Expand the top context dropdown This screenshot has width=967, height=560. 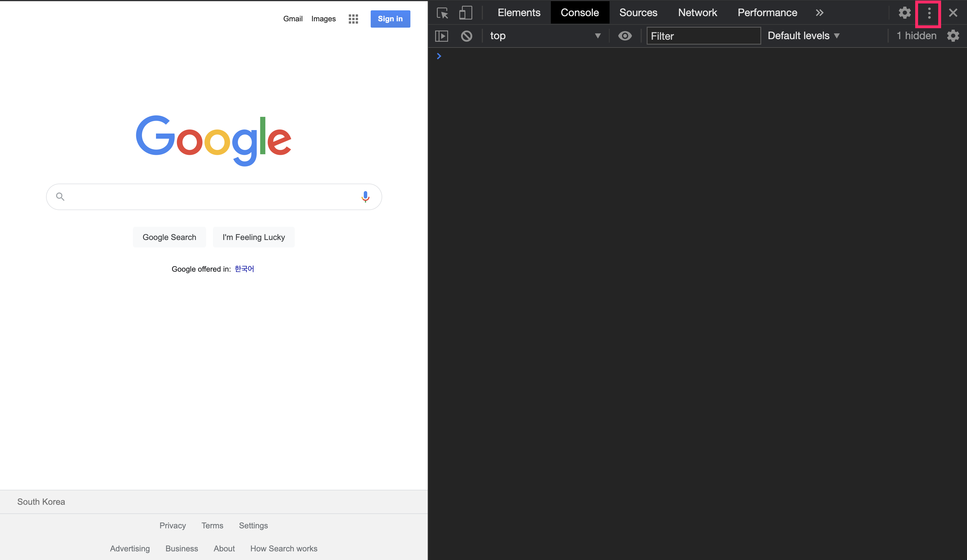[x=545, y=36]
